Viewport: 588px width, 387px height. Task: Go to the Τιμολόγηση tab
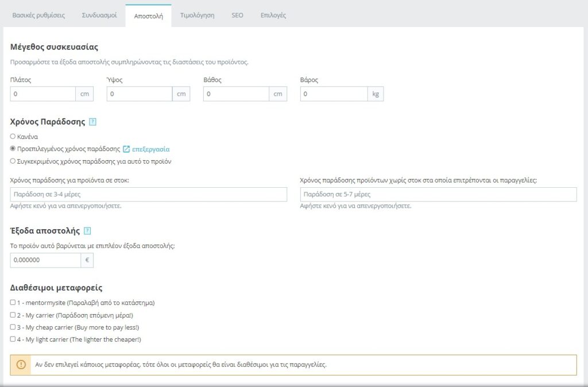(x=197, y=16)
